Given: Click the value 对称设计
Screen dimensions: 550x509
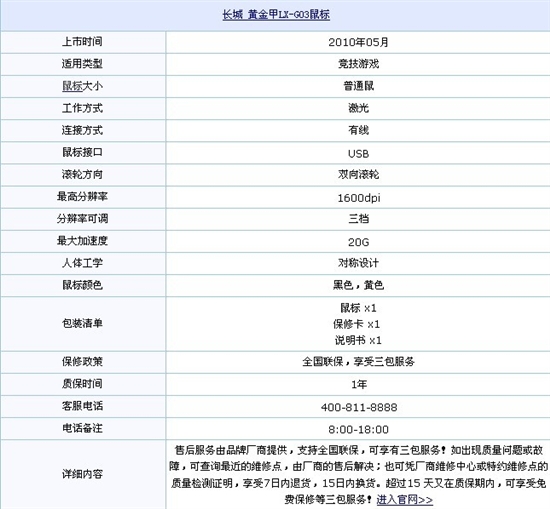Looking at the screenshot, I should 358,263.
